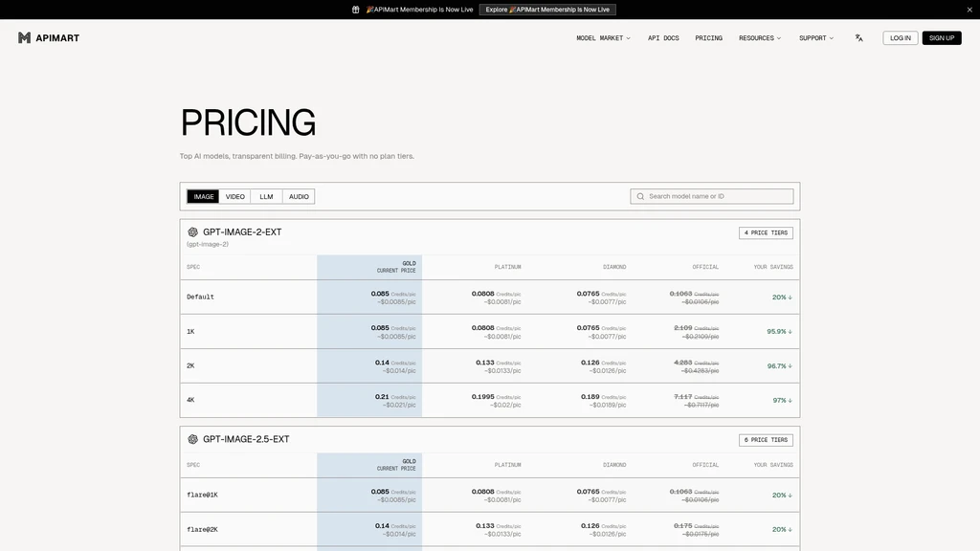
Task: Focus the Search model name or ID field
Action: coord(712,196)
